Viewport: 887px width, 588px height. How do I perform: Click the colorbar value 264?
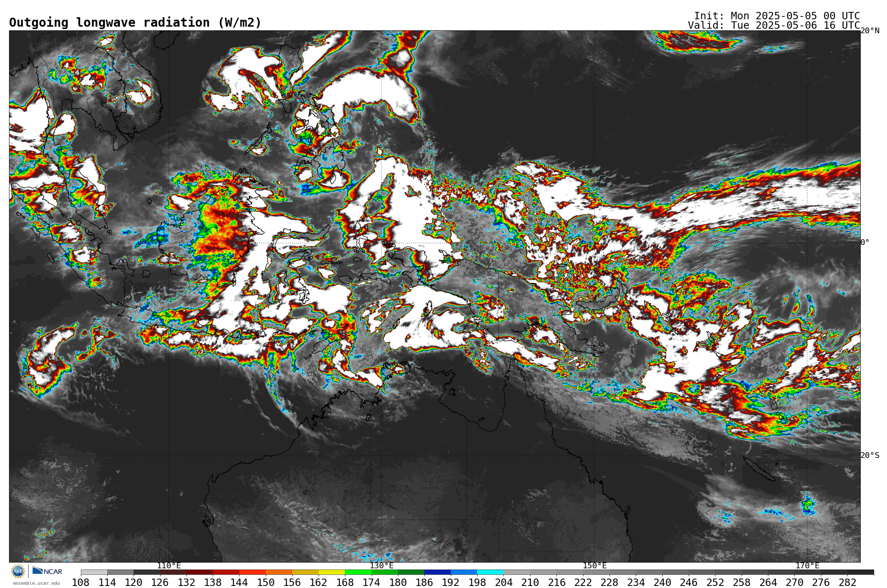pos(768,583)
